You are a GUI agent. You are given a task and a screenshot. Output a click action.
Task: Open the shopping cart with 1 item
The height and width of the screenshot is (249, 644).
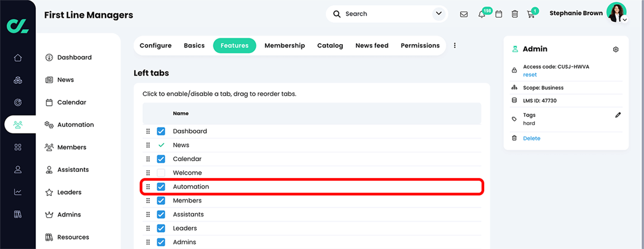[x=531, y=14]
